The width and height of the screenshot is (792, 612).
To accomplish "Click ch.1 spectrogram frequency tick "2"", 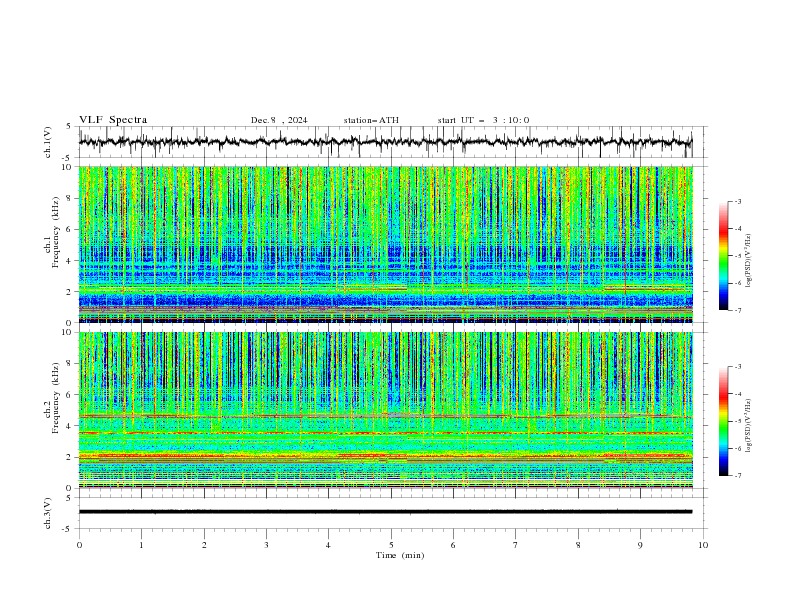I will [x=71, y=292].
